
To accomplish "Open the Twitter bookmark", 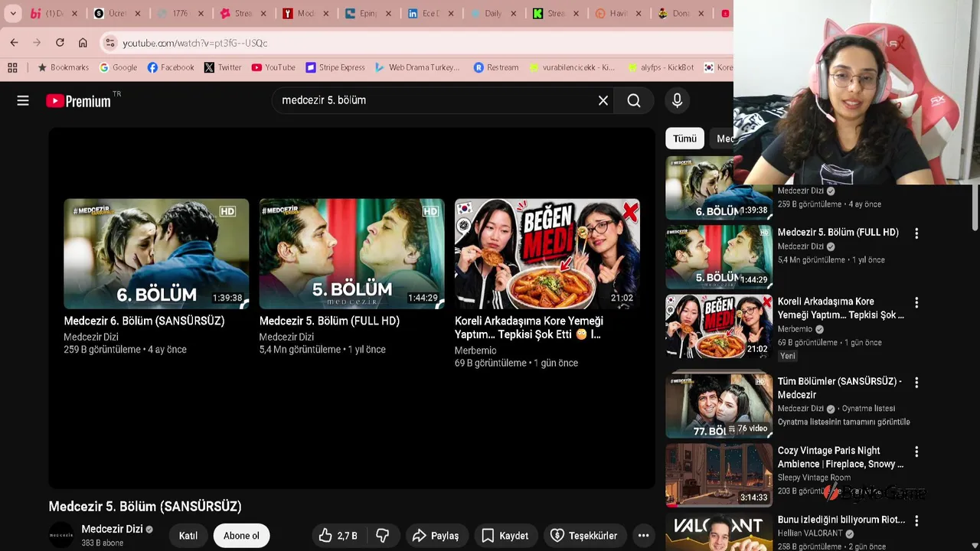I will pyautogui.click(x=223, y=67).
